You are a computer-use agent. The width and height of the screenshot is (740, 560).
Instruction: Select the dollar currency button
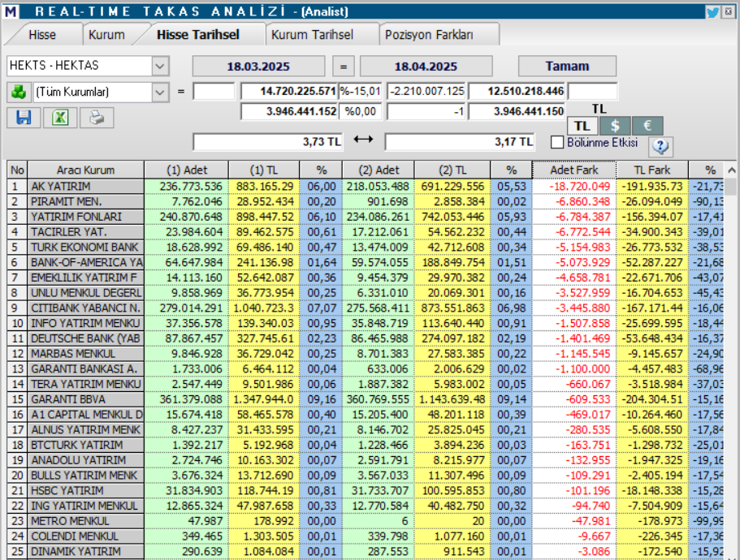click(x=615, y=126)
